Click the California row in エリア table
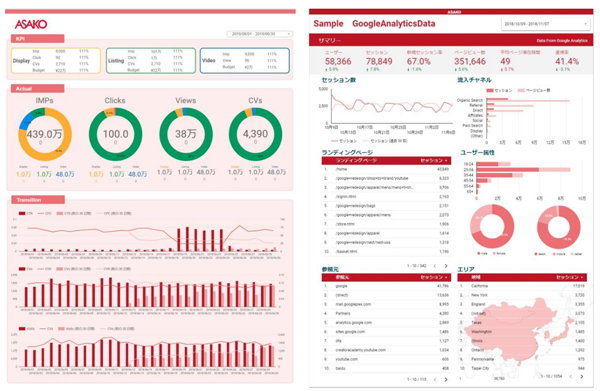The image size is (600, 391). click(522, 286)
